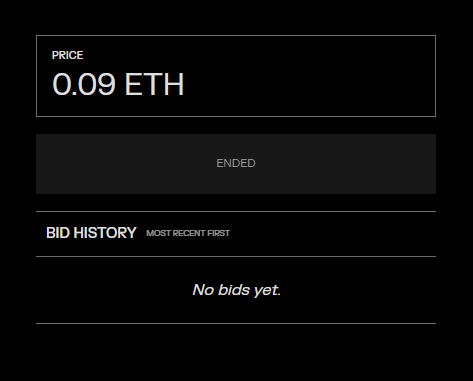Click the BID HISTORY heading
Viewport: 473px width, 381px height.
click(x=91, y=233)
